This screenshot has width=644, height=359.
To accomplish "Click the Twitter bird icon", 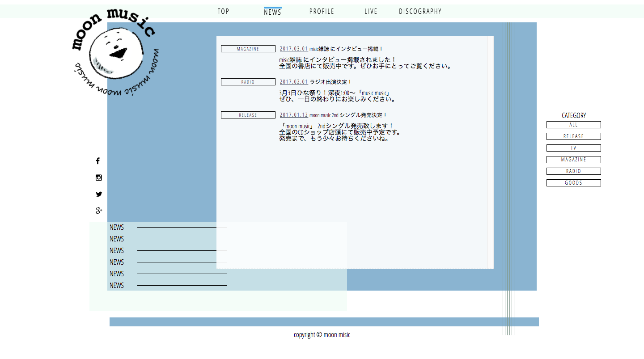I will point(99,194).
